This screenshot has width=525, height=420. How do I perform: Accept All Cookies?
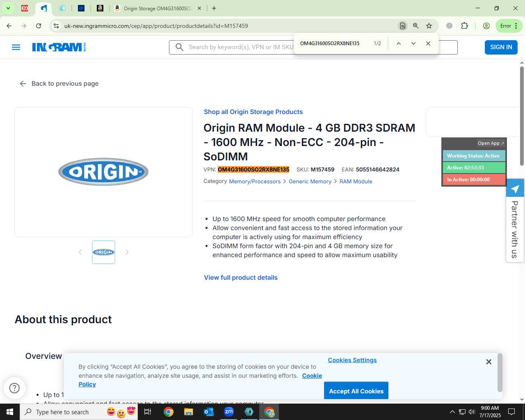click(356, 391)
